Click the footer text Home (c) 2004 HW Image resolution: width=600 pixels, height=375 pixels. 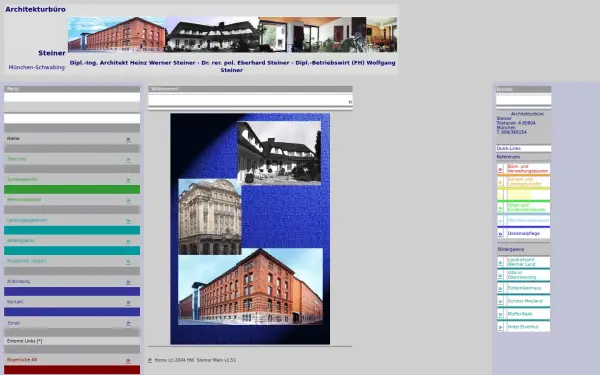pos(174,360)
